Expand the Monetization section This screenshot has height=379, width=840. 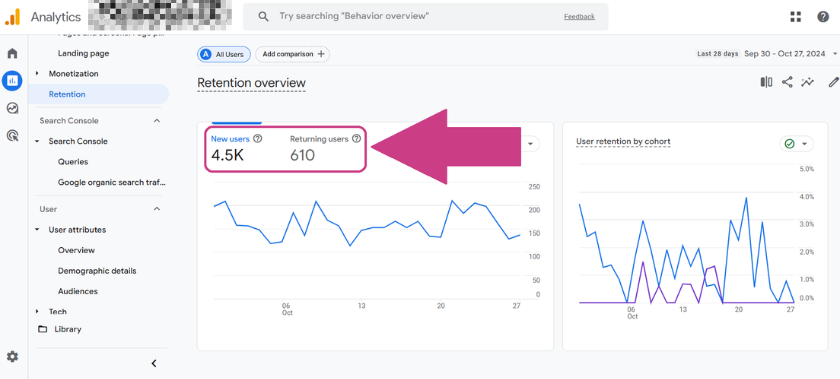37,73
